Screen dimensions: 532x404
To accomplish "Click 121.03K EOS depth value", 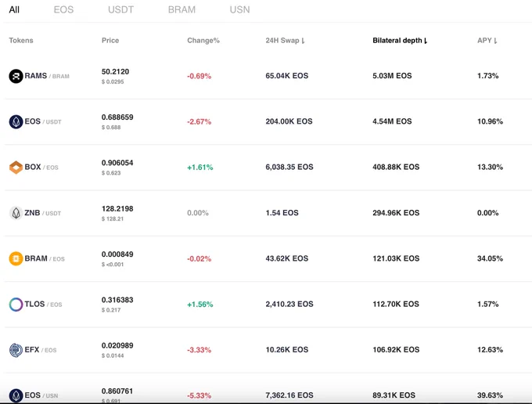I will click(x=396, y=258).
